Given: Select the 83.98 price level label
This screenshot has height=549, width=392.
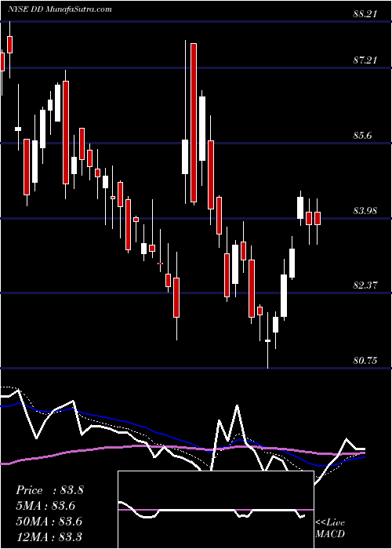Looking at the screenshot, I should pyautogui.click(x=365, y=211).
